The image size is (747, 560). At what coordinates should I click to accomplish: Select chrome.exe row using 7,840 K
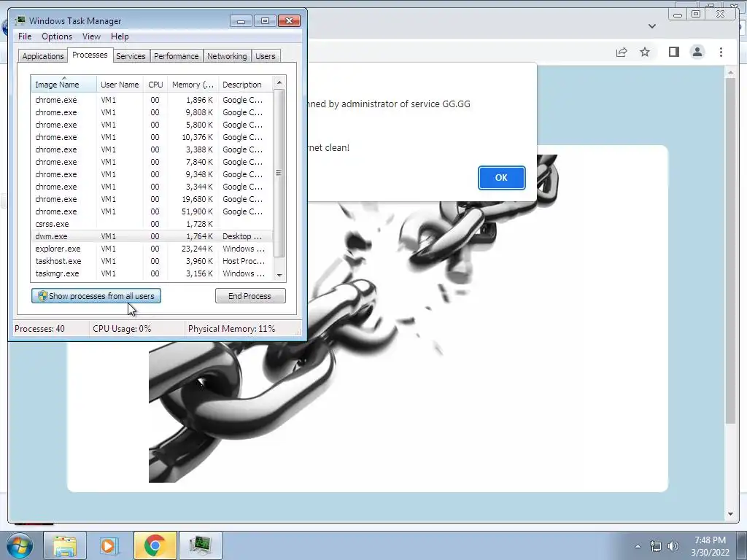click(152, 162)
